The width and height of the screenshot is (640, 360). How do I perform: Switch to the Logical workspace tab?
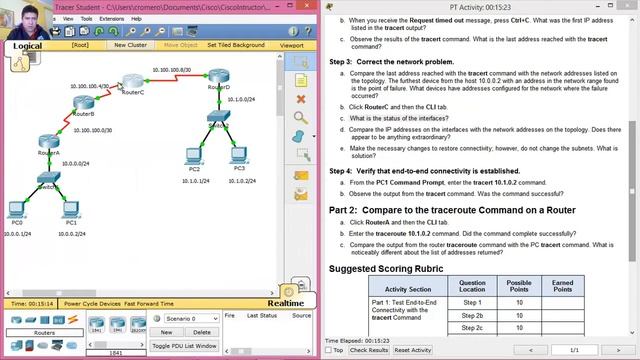pyautogui.click(x=27, y=46)
